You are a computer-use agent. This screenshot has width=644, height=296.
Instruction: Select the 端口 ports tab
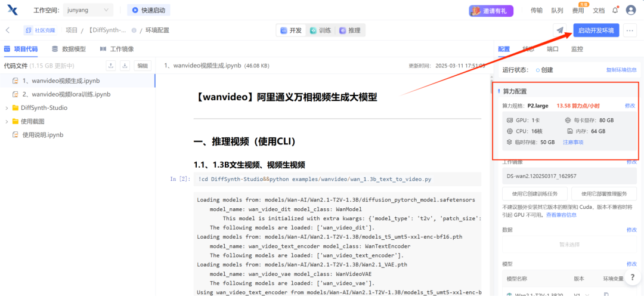[552, 49]
